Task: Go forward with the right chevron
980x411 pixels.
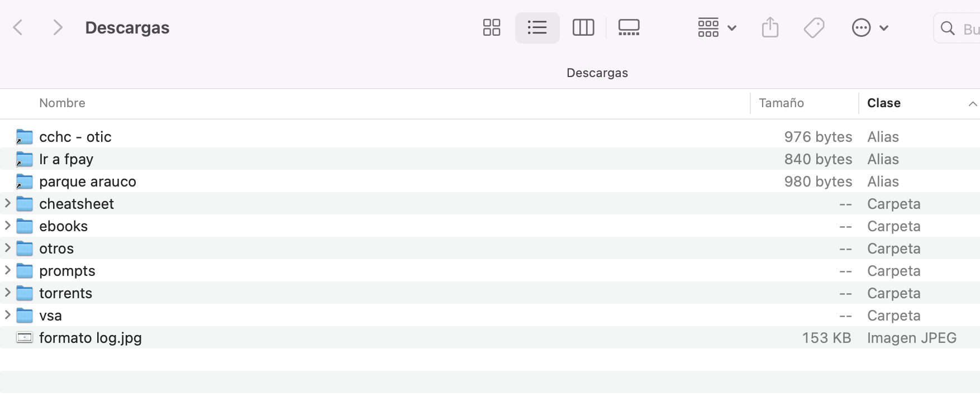Action: [x=57, y=27]
